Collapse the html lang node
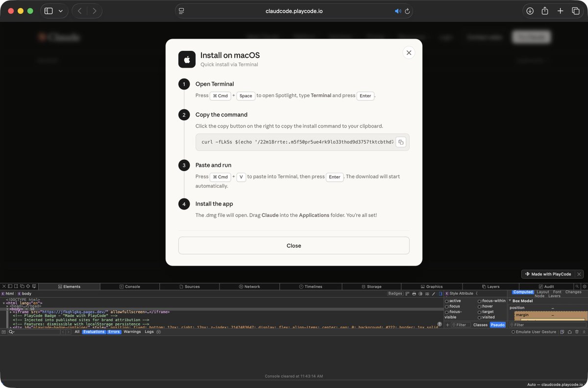 point(4,303)
